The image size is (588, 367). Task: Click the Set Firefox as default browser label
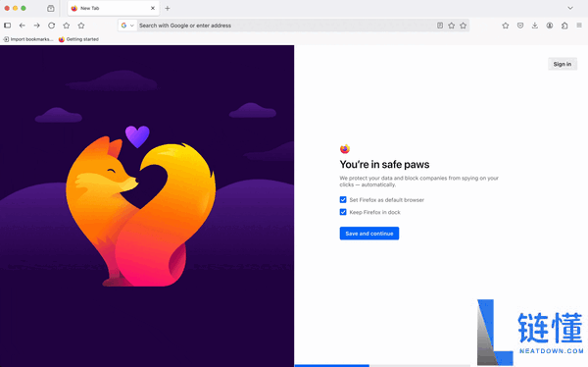pyautogui.click(x=387, y=200)
